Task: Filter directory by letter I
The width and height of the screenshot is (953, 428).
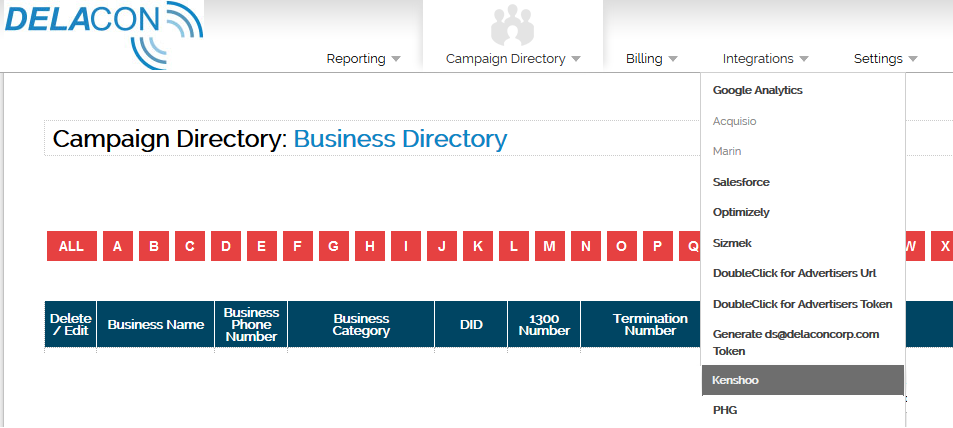Action: (x=406, y=246)
